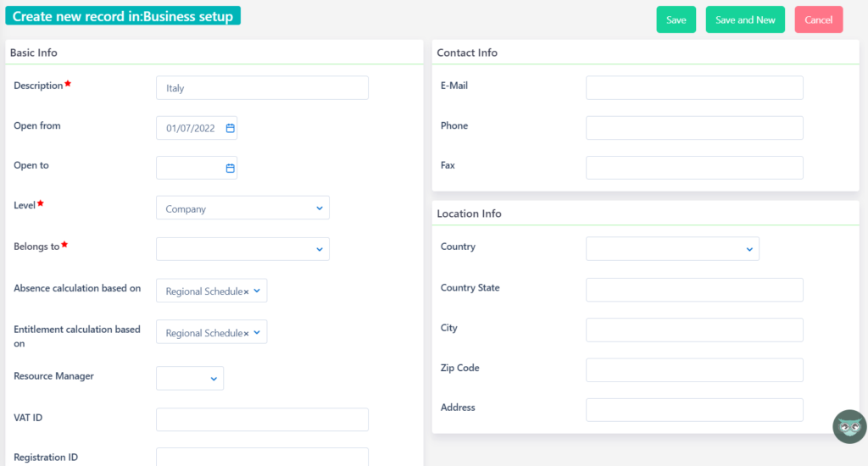Focus the Country State input field

pyautogui.click(x=695, y=290)
